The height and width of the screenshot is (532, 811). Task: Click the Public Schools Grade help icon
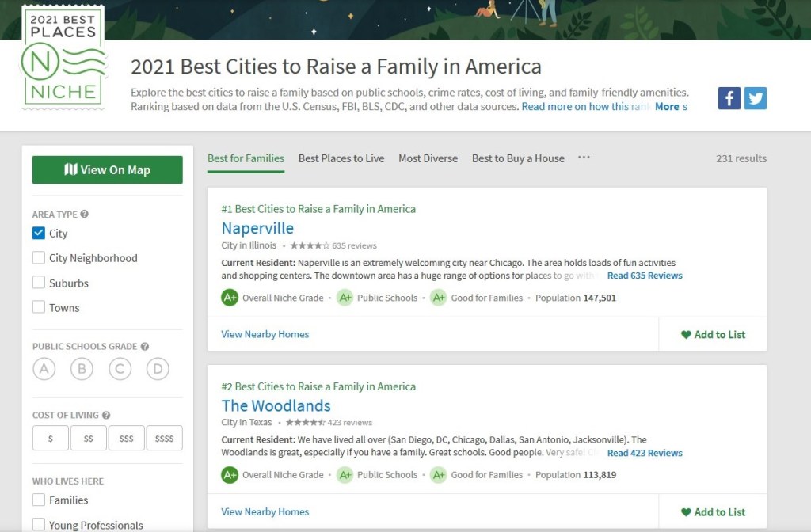tap(145, 346)
